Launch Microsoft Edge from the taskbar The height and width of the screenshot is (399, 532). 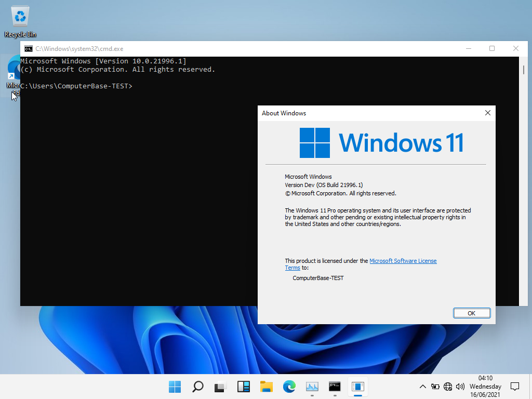tap(289, 387)
